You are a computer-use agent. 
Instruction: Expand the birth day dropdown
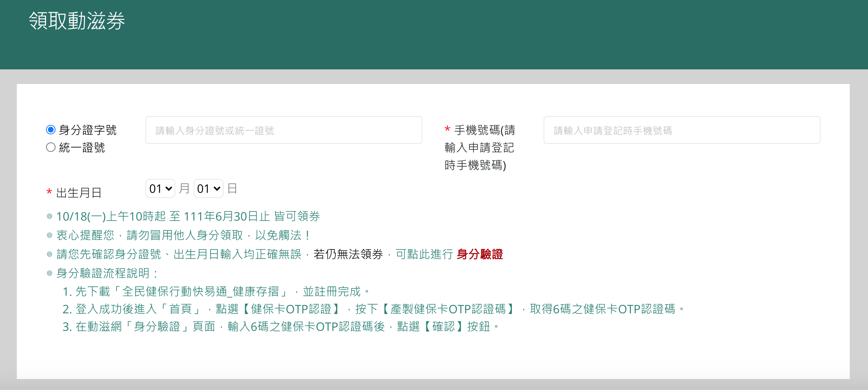208,188
